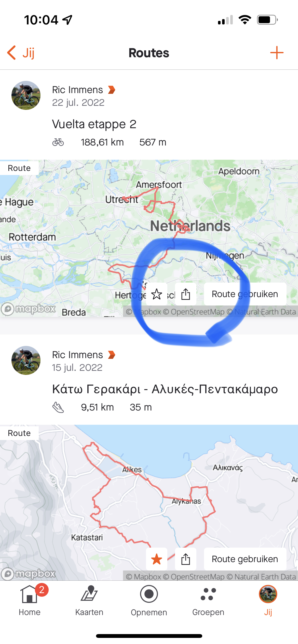Screen dimensions: 298x644
Task: Open the Κάτω Γερακάρι route title
Action: coord(165,389)
